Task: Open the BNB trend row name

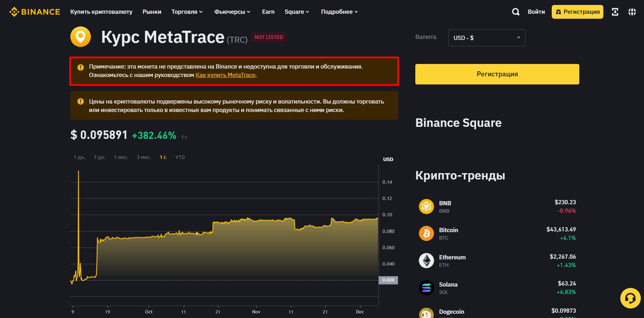Action: tap(445, 203)
